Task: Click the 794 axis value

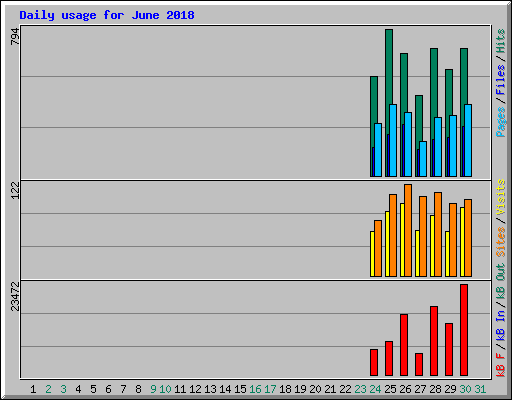Action: tap(15, 36)
